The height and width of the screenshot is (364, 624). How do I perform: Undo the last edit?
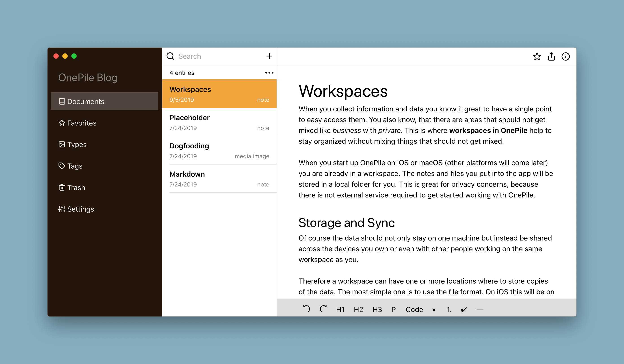point(307,309)
